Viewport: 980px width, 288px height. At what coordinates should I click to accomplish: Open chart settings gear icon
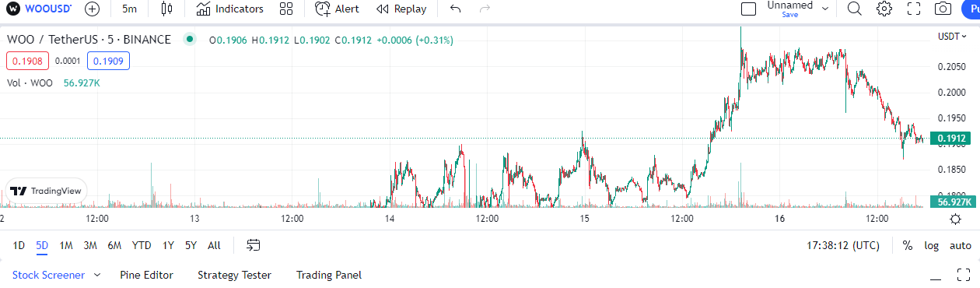tap(884, 9)
